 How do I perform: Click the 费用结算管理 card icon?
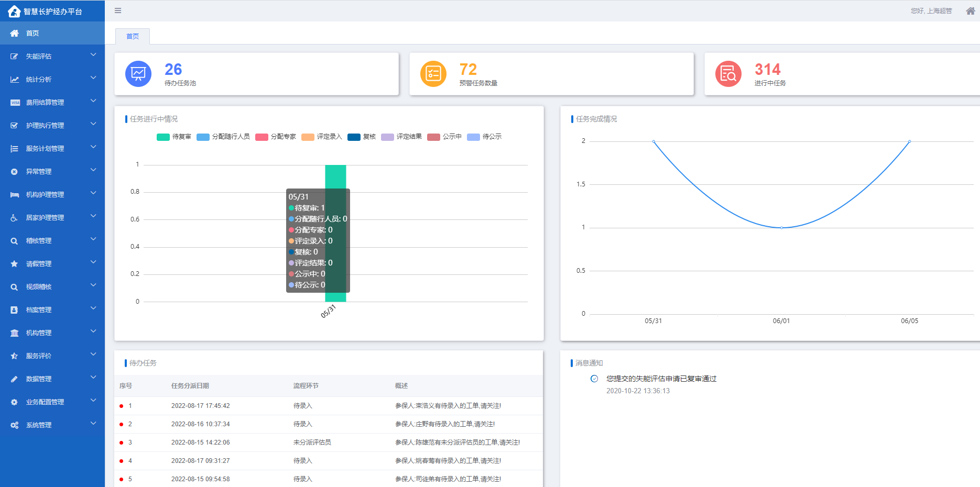(x=15, y=102)
